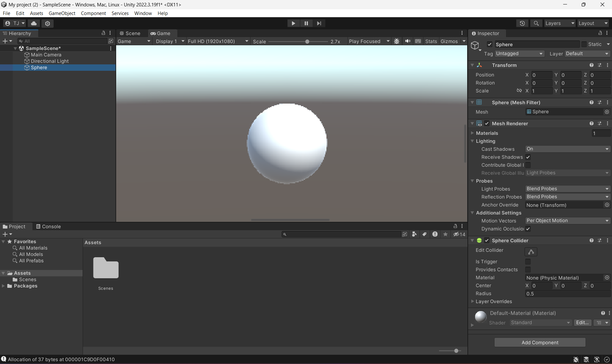This screenshot has width=612, height=364.
Task: Disable the Sphere Collider component checkbox
Action: pyautogui.click(x=487, y=240)
